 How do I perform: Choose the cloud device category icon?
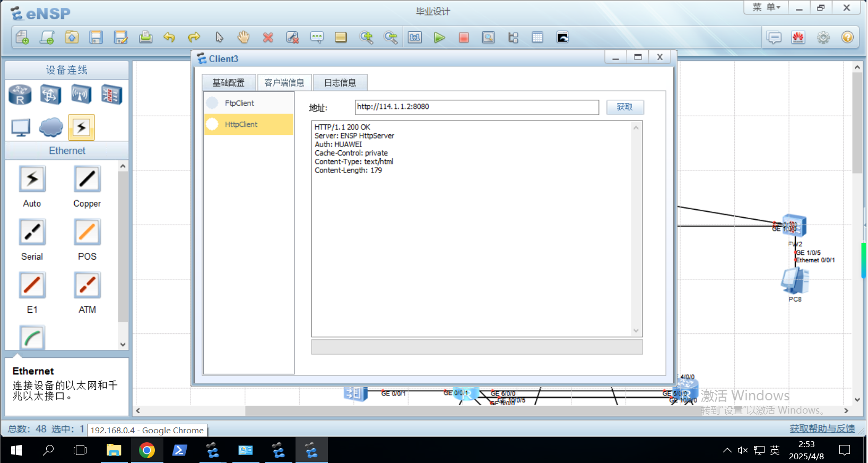coord(51,127)
